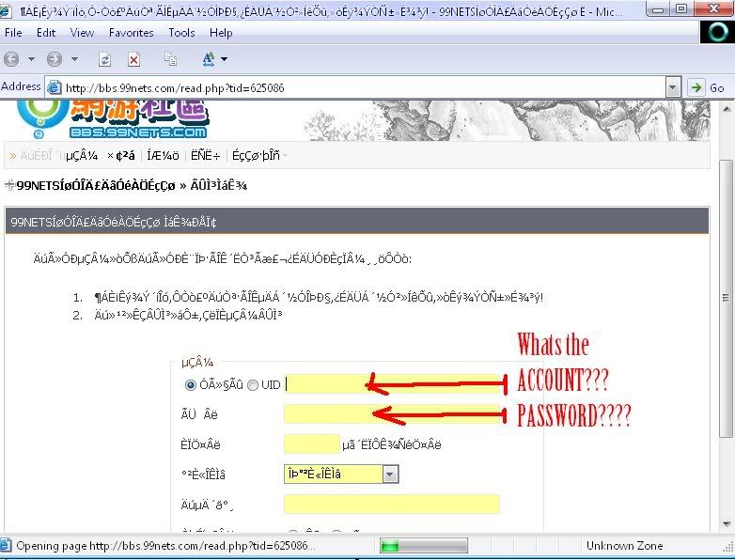Click the text size 'A' toolbar icon
This screenshot has height=560, width=735.
(x=208, y=59)
